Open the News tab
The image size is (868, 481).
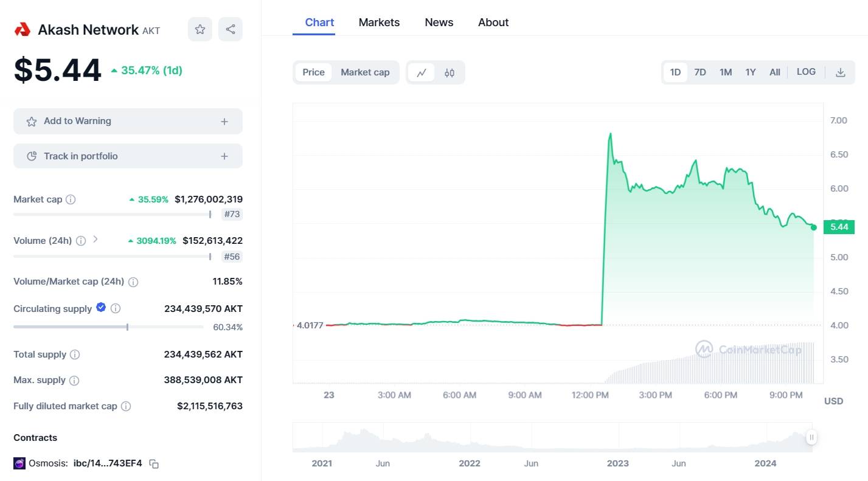click(439, 22)
